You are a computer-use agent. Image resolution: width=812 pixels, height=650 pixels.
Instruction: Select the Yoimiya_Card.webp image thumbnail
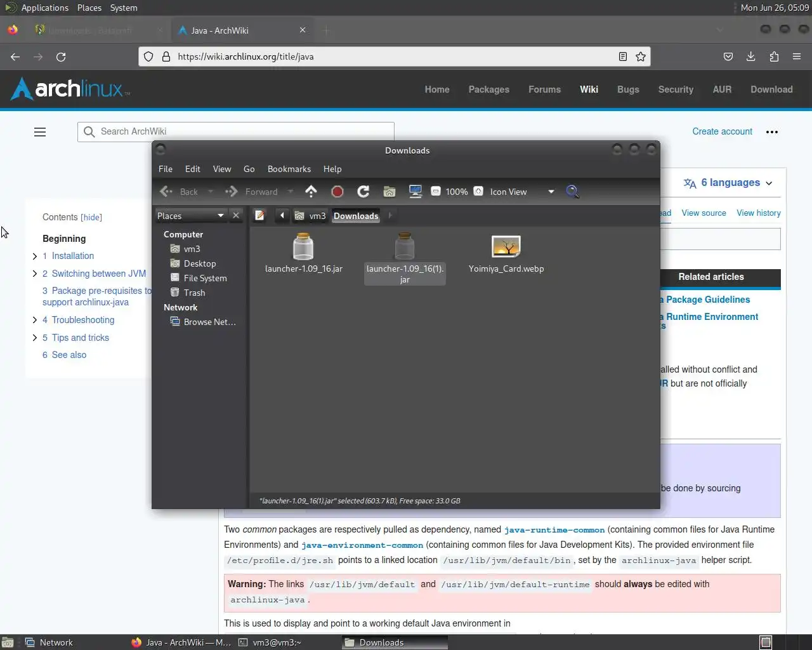506,246
